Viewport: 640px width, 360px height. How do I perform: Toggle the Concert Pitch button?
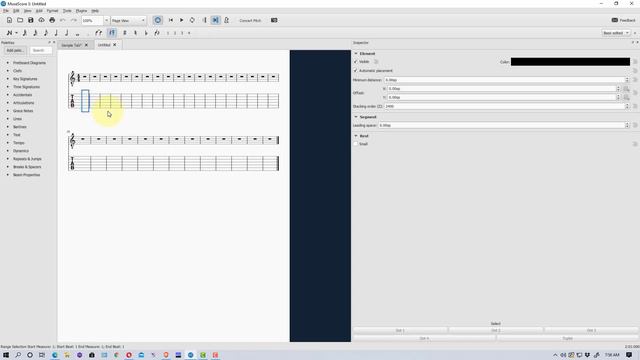[250, 20]
